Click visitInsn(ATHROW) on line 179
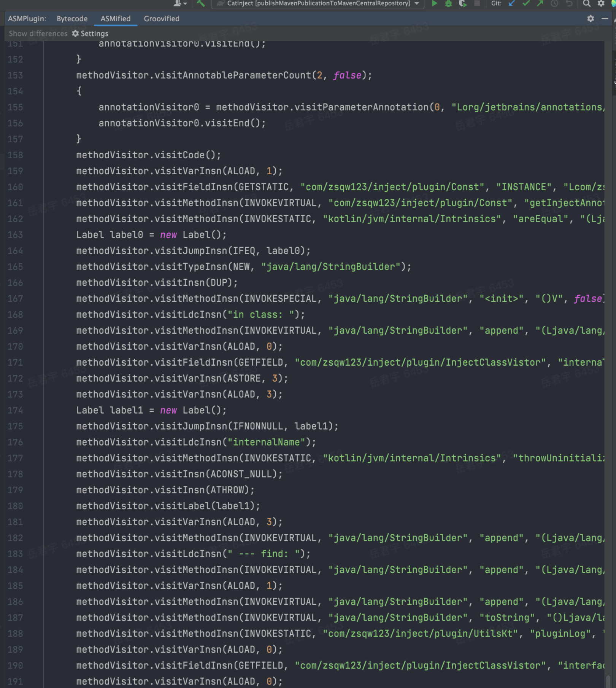 [165, 490]
